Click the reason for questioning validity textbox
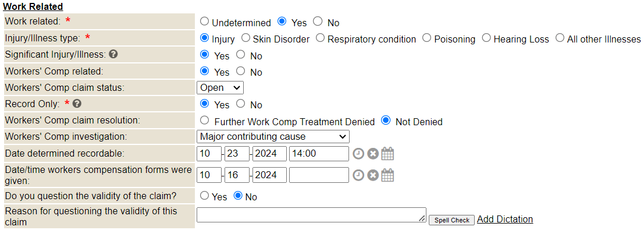This screenshot has width=644, height=230. click(311, 215)
